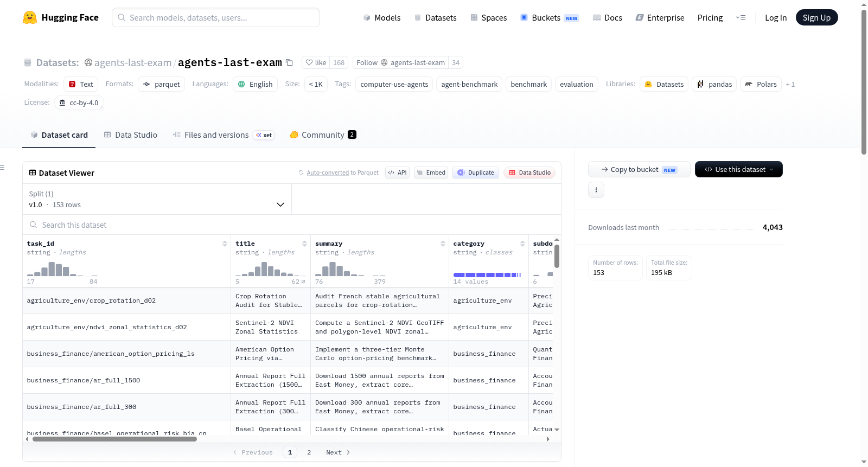This screenshot has width=868, height=467.
Task: Focus the Search models, datasets, users field
Action: pyautogui.click(x=216, y=17)
